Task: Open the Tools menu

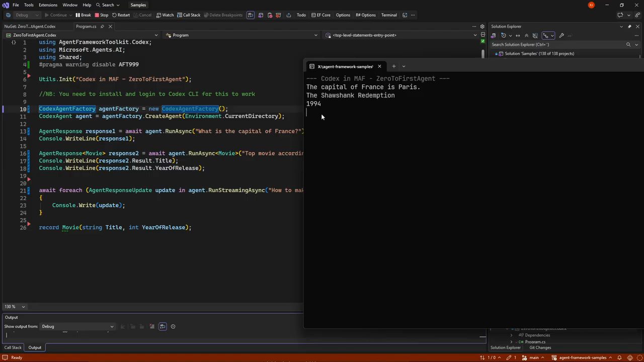Action: (29, 5)
